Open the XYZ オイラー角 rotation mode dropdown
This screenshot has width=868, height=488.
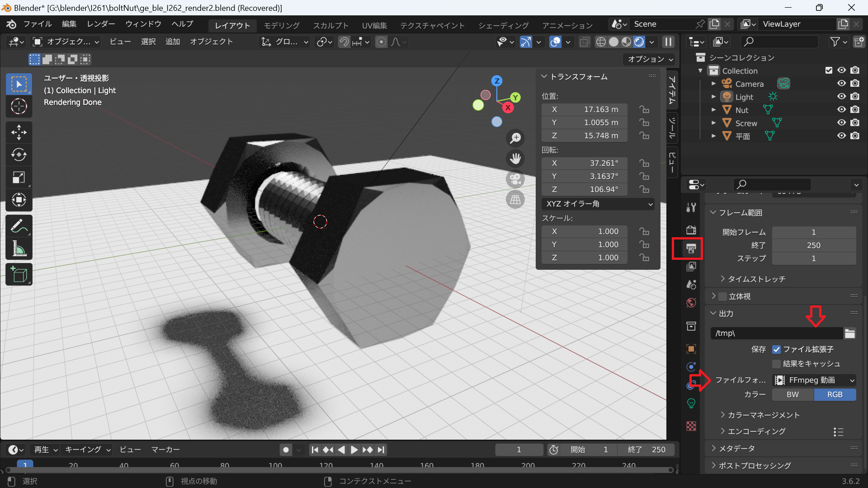[598, 204]
